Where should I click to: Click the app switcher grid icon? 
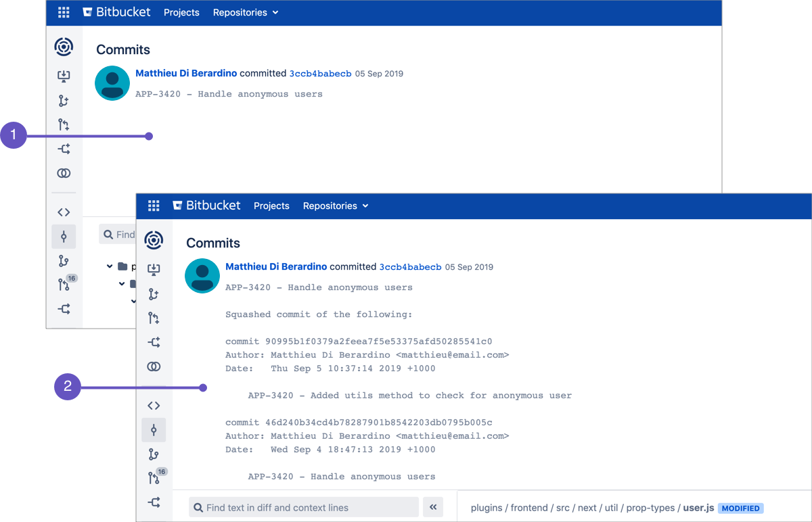pos(154,206)
